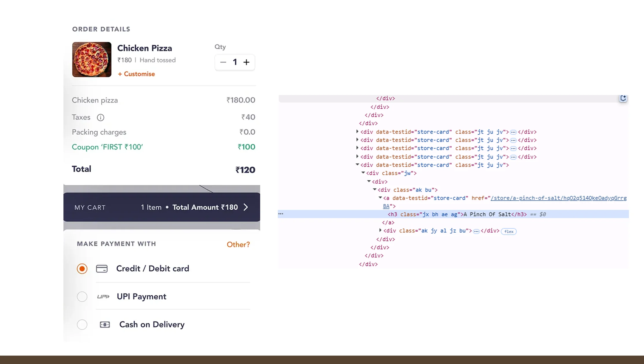
Task: Click the Cash on Delivery label
Action: point(152,325)
